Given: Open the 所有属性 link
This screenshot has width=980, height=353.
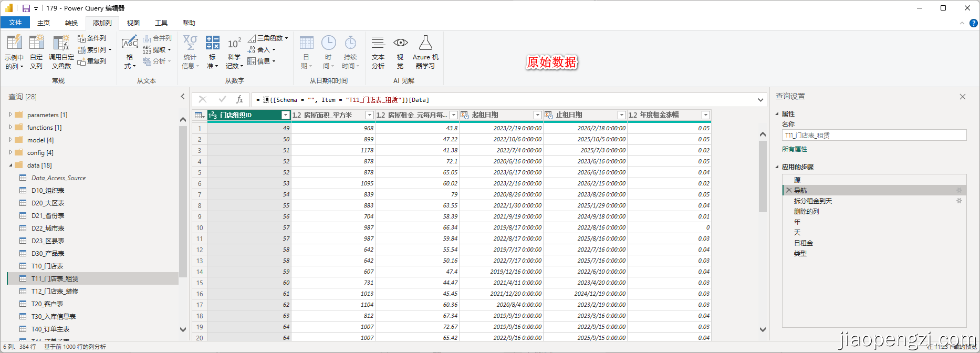Looking at the screenshot, I should click(795, 149).
